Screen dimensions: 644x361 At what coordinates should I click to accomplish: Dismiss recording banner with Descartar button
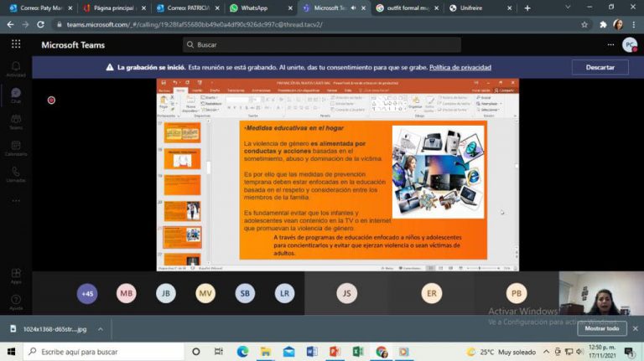[600, 67]
